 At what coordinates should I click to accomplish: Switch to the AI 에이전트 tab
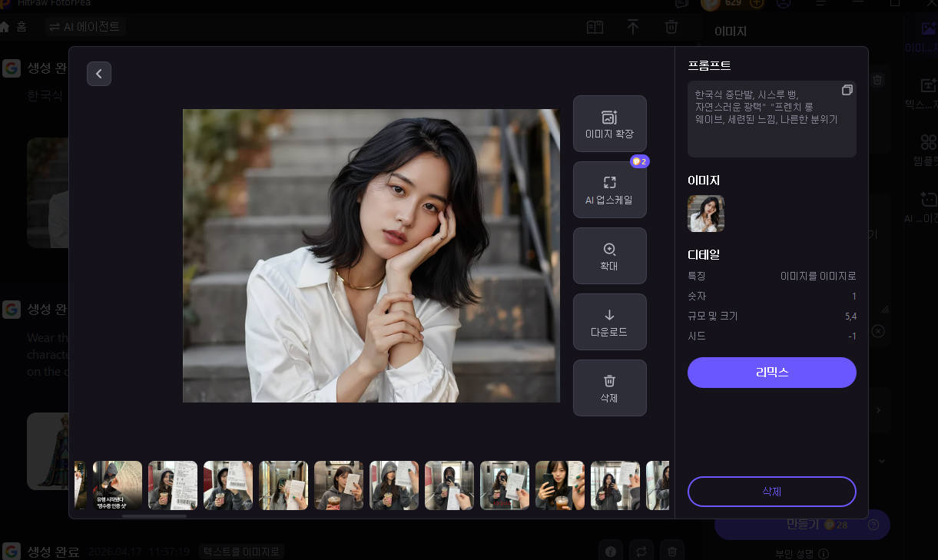[85, 26]
